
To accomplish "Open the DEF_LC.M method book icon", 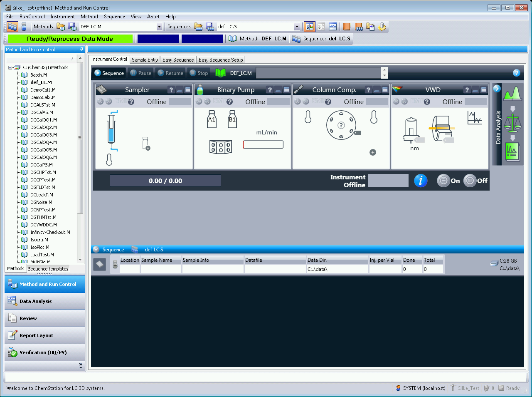I will (x=232, y=38).
